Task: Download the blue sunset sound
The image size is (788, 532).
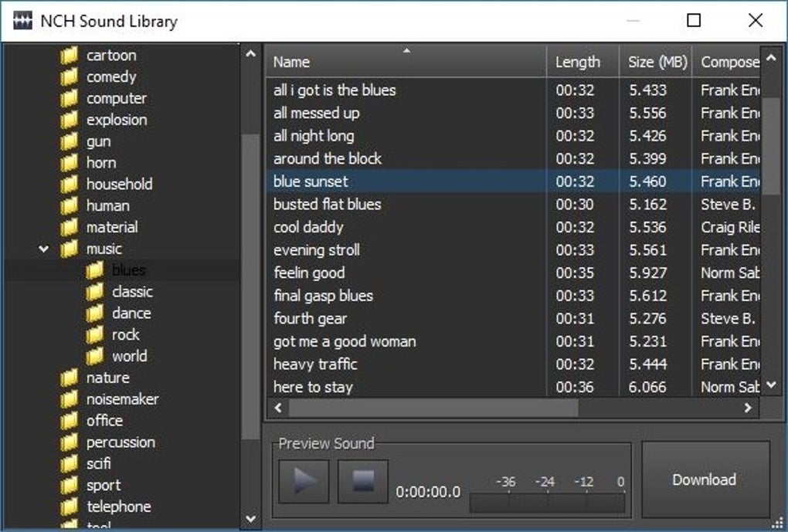Action: [705, 479]
